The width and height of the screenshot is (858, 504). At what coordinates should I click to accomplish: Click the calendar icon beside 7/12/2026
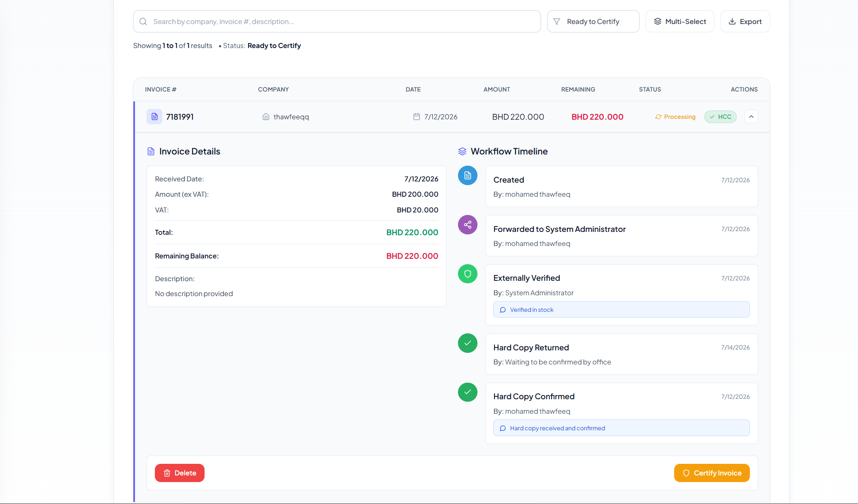pos(417,117)
